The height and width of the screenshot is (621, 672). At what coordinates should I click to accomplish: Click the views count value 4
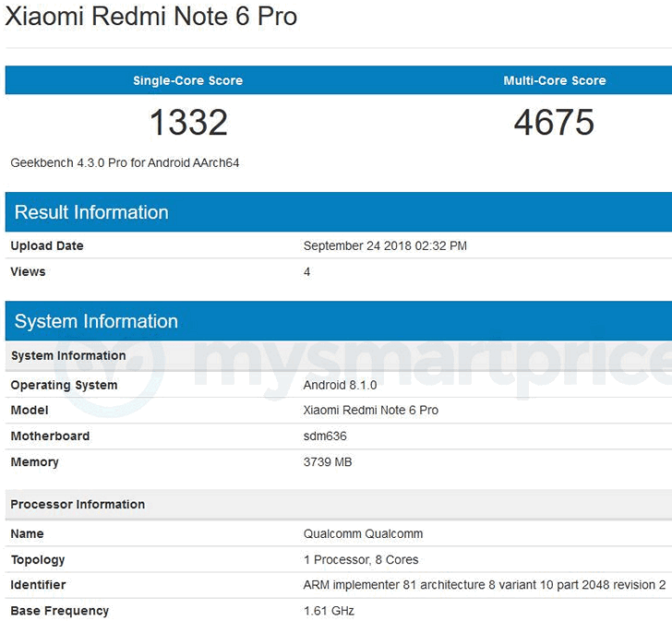coord(306,272)
